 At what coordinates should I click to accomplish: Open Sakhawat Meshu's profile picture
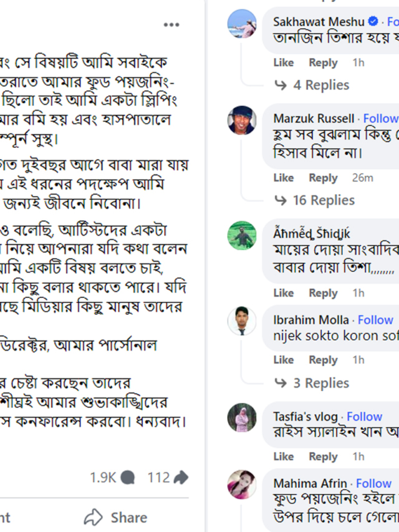(x=242, y=24)
